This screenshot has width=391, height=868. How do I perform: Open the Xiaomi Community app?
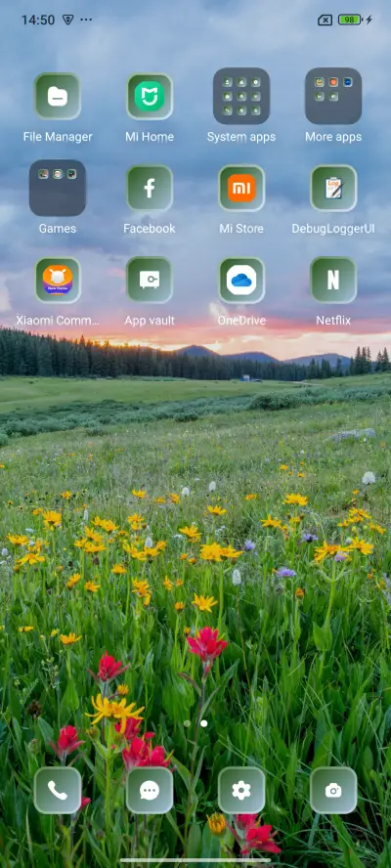58,281
